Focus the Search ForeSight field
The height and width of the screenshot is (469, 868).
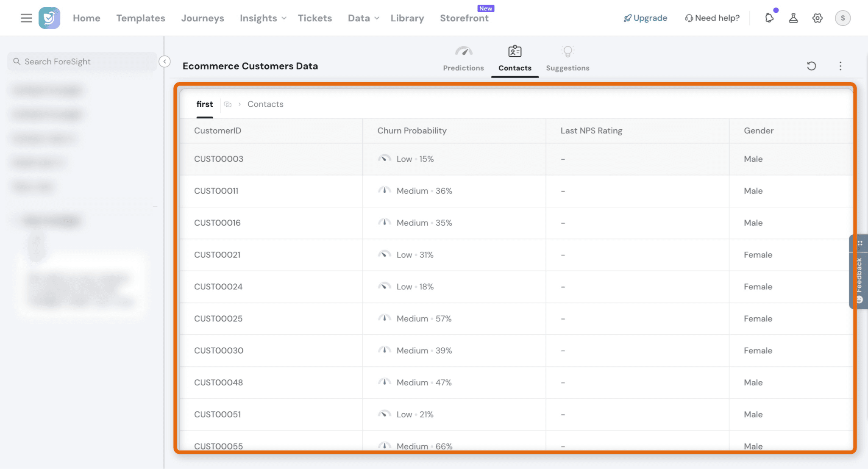click(82, 61)
